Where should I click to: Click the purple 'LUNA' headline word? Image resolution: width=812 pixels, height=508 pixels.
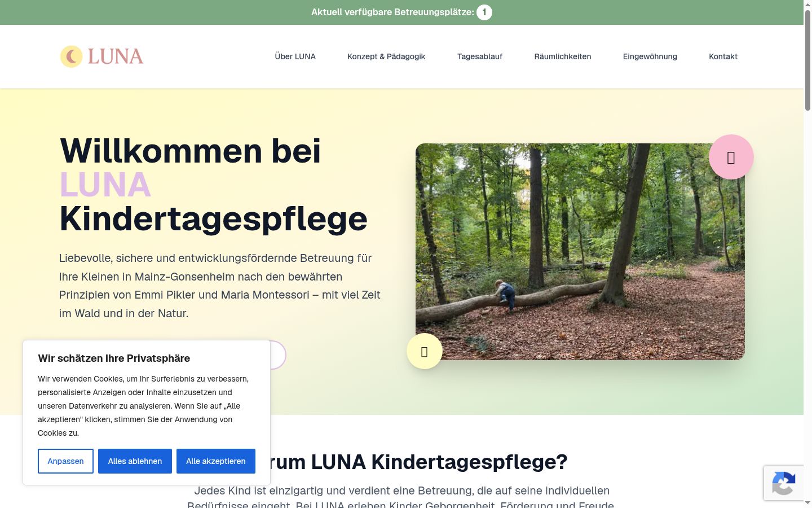(105, 185)
